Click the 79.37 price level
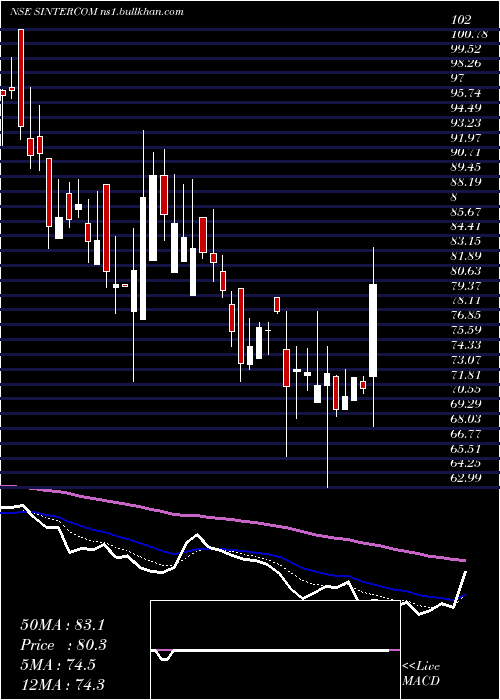The image size is (500, 700). (x=466, y=285)
